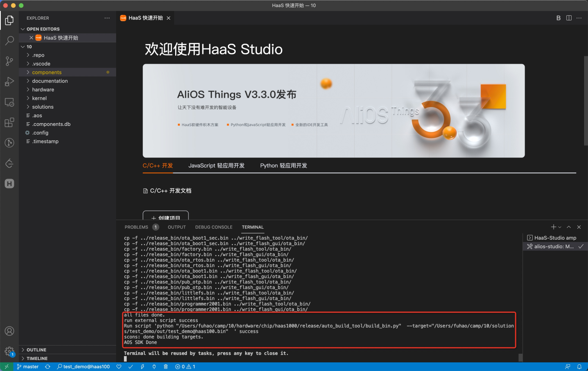
Task: Maximize the panel with the up chevron
Action: (569, 227)
